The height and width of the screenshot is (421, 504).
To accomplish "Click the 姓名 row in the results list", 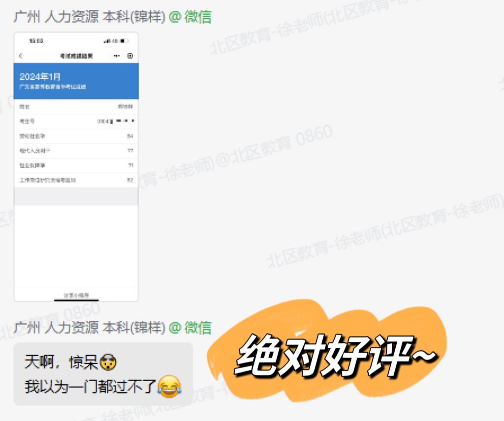I will pos(76,106).
